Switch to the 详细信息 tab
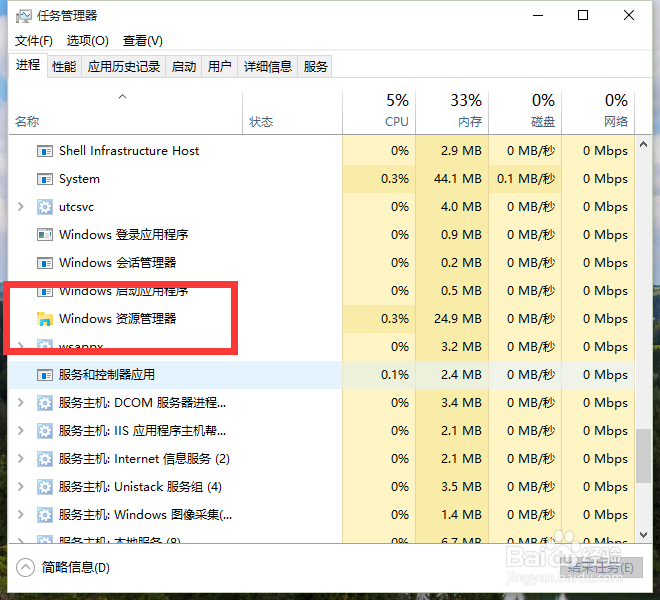Image resolution: width=660 pixels, height=600 pixels. 268,67
